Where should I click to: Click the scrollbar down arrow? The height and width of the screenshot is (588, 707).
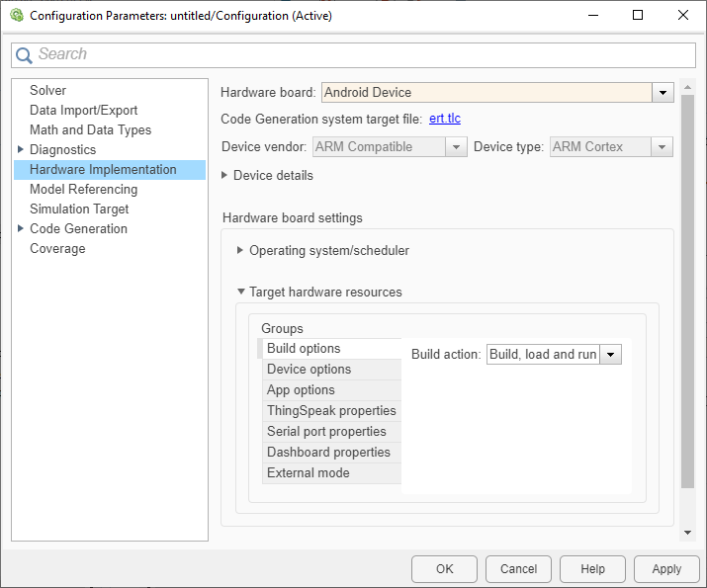[x=688, y=533]
